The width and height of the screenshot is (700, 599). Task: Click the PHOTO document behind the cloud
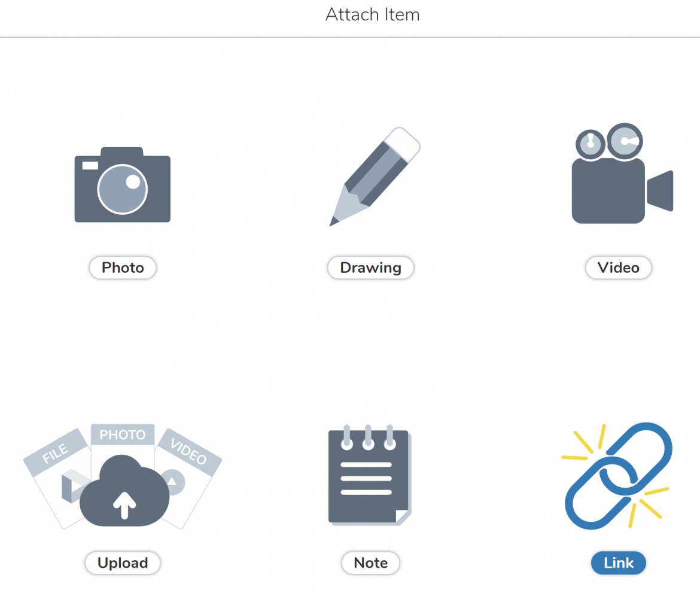pos(122,440)
